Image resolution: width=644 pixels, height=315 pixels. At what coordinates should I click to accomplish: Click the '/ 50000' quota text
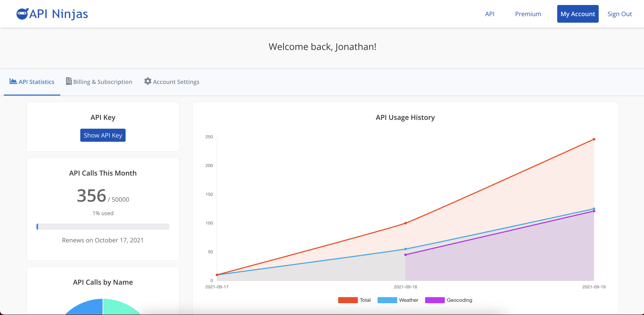118,200
